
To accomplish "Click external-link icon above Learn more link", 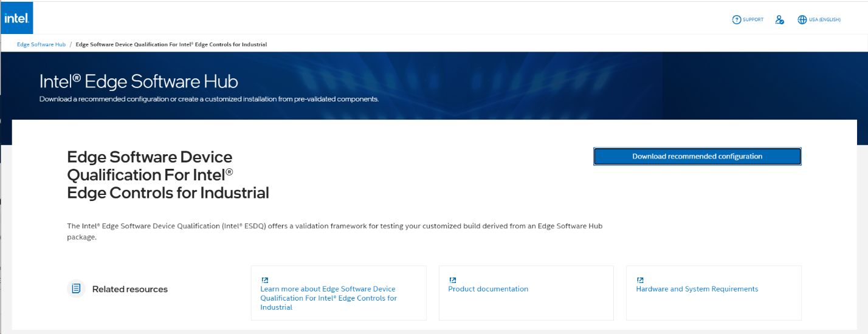I will (x=265, y=280).
